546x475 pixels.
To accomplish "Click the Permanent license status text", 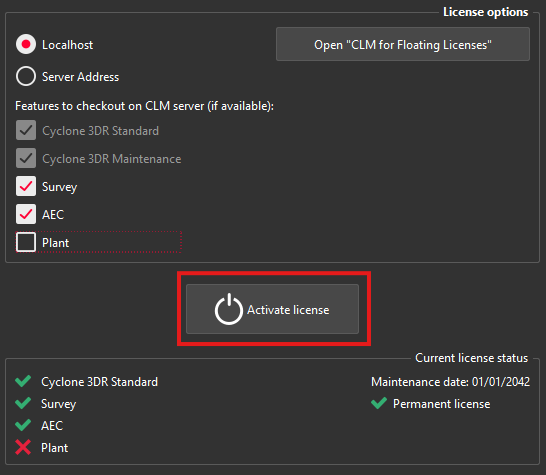I will click(x=442, y=404).
